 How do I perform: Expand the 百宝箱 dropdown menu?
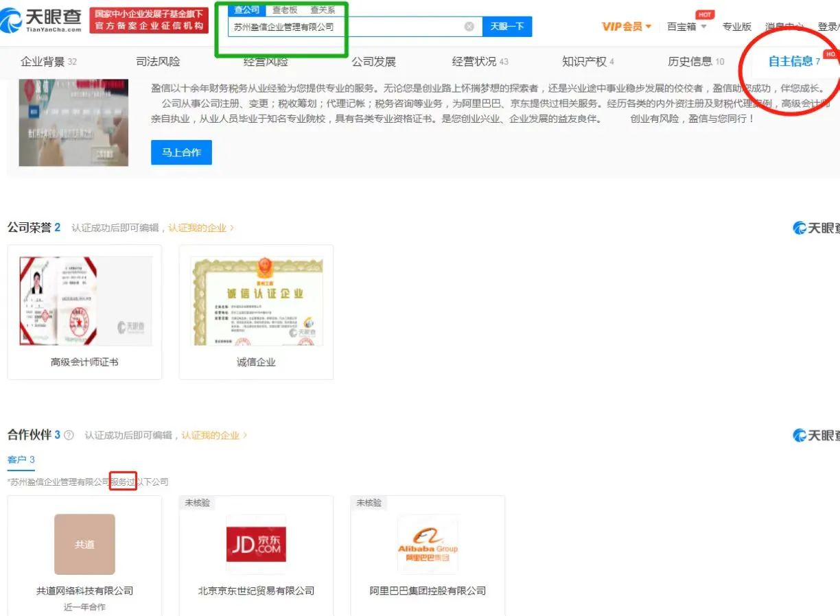(686, 27)
